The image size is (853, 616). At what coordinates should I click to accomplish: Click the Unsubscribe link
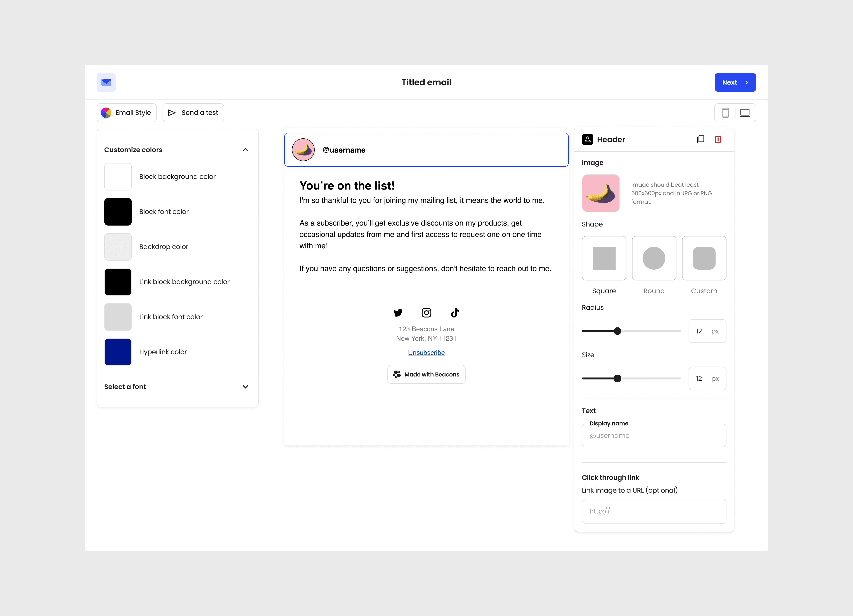[x=426, y=352]
